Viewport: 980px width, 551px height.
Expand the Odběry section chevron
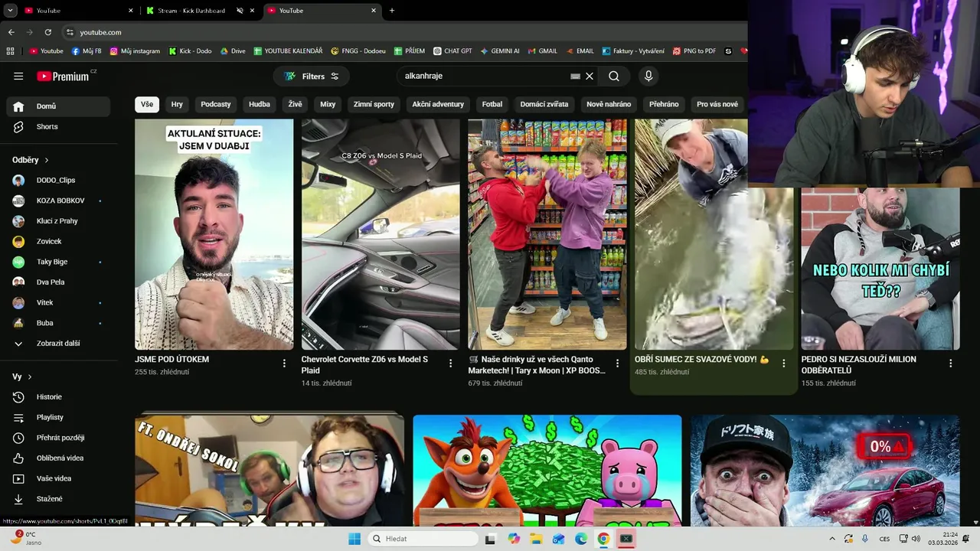click(47, 160)
